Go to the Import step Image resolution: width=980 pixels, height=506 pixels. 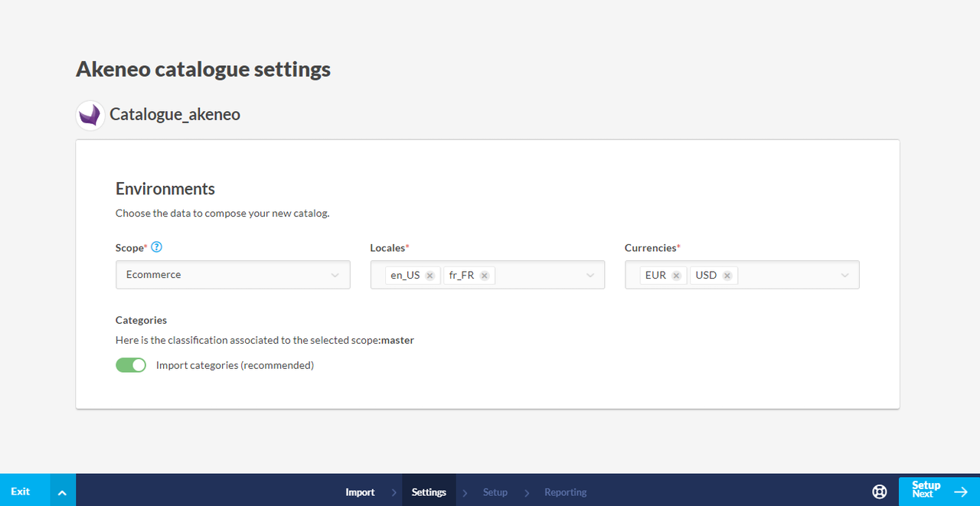click(x=360, y=492)
